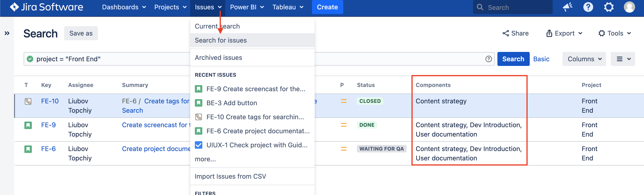Switch to Basic search mode
Image resolution: width=644 pixels, height=195 pixels.
541,59
